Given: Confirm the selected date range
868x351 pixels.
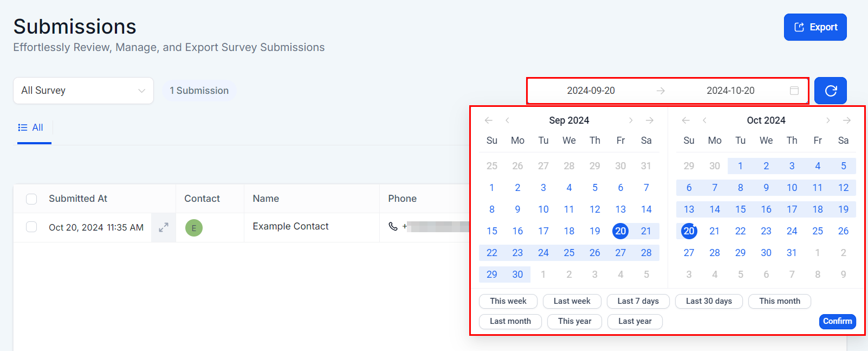Looking at the screenshot, I should [x=837, y=321].
